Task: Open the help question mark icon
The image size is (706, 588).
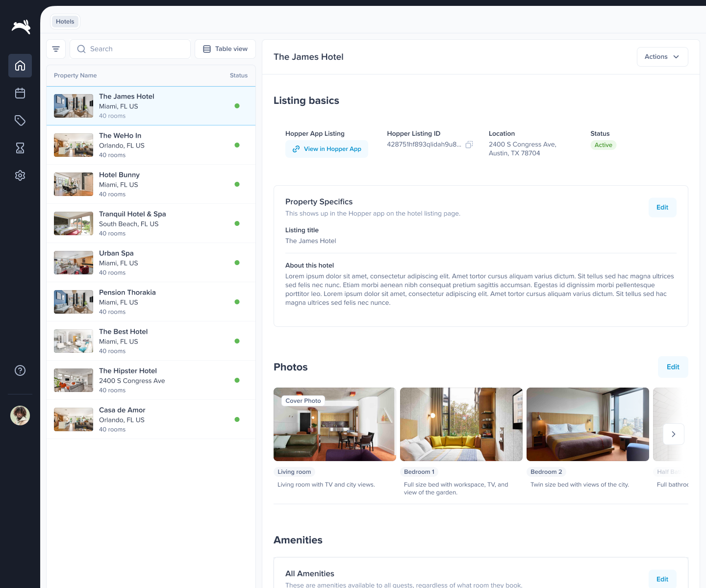Action: point(20,370)
